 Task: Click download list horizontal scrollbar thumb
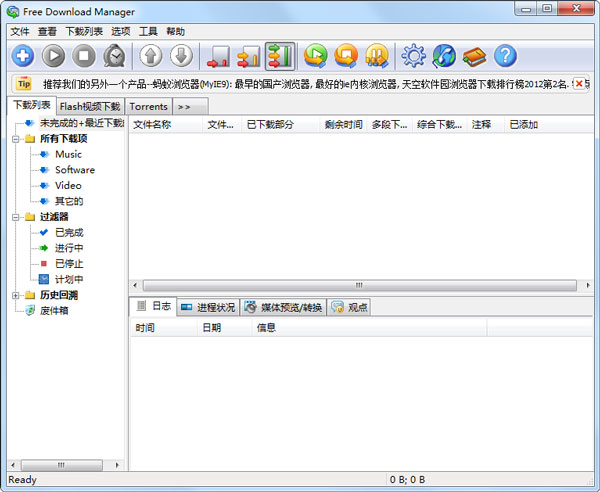pyautogui.click(x=360, y=285)
